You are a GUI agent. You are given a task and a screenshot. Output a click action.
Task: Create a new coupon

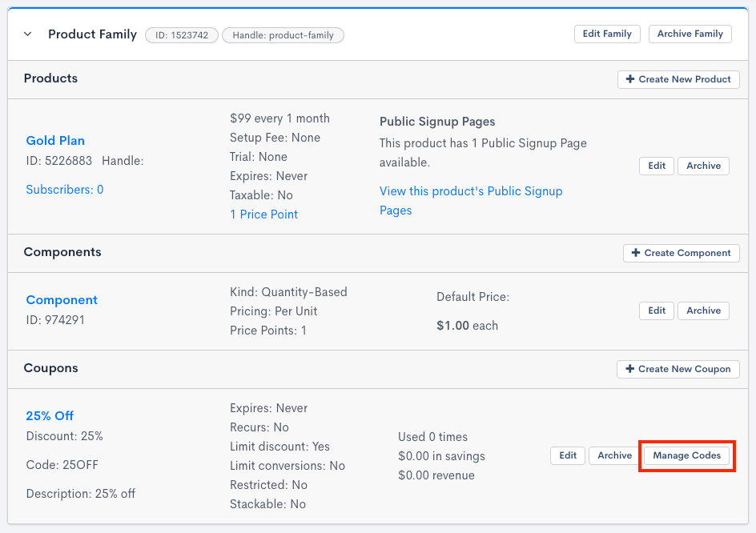click(x=678, y=369)
